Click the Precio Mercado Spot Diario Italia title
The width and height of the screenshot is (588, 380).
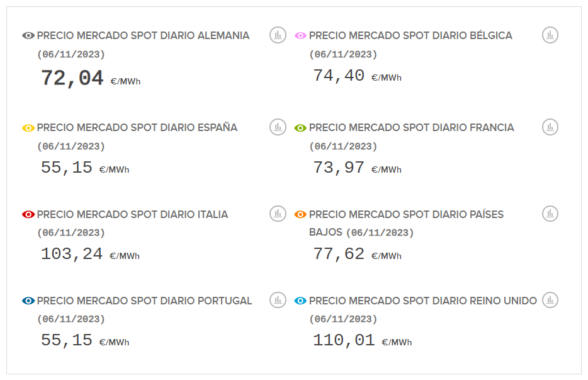point(132,215)
